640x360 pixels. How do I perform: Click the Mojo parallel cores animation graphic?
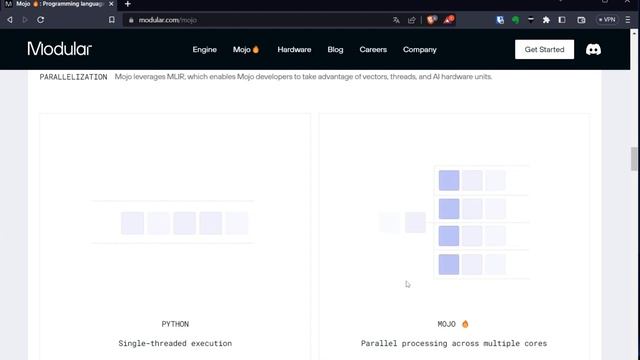click(454, 222)
